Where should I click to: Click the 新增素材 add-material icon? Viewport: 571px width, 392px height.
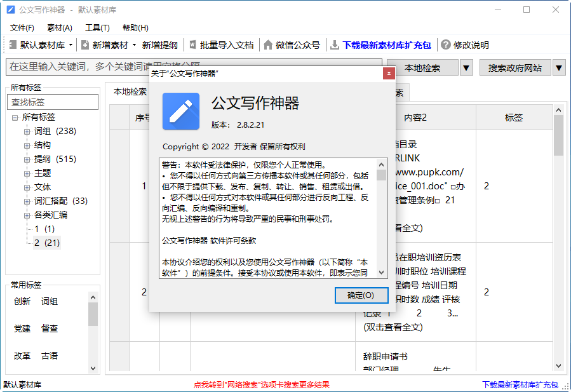point(85,45)
